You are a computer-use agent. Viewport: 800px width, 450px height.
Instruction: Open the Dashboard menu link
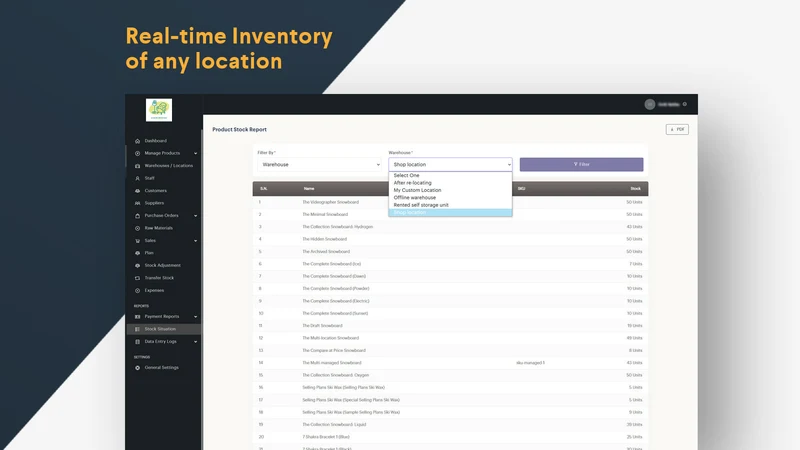click(156, 141)
